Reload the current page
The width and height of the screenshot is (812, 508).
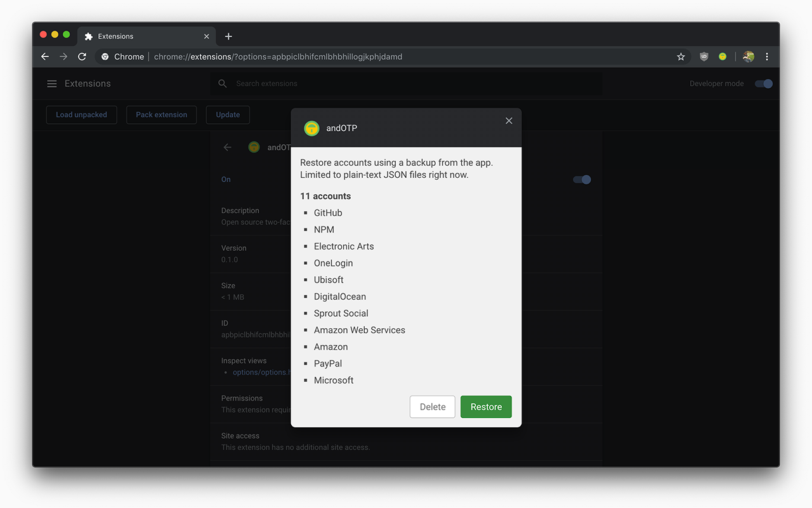click(82, 57)
